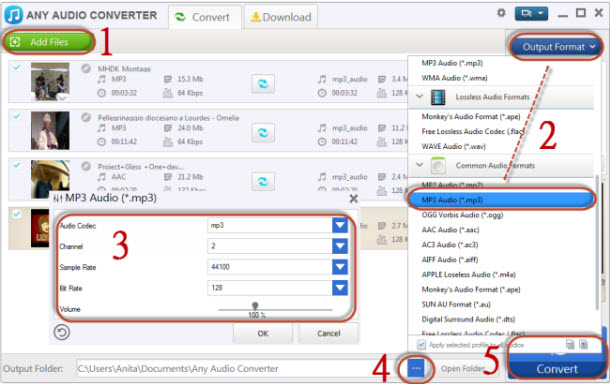Open the Audio Codec dropdown
The width and height of the screenshot is (610, 384).
coord(340,225)
